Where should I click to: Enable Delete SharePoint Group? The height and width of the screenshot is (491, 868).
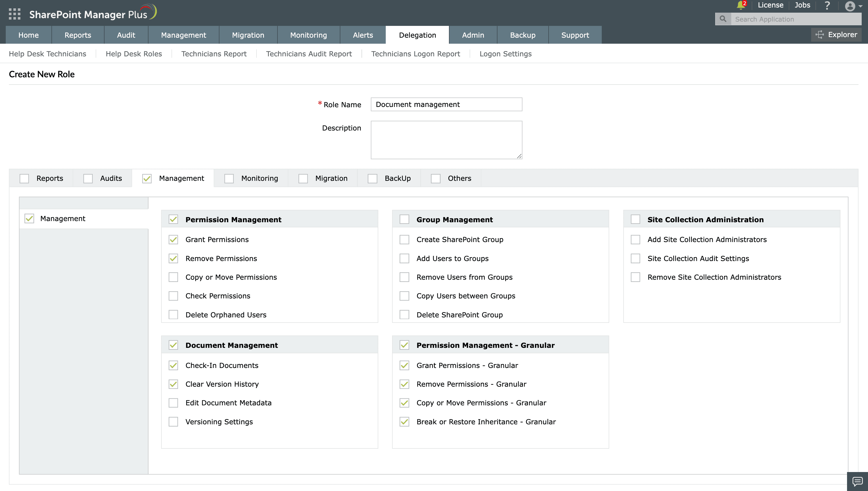coord(404,314)
